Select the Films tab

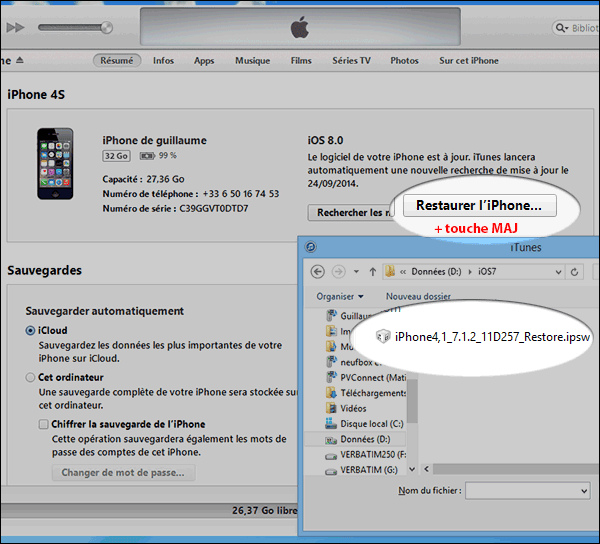[301, 60]
